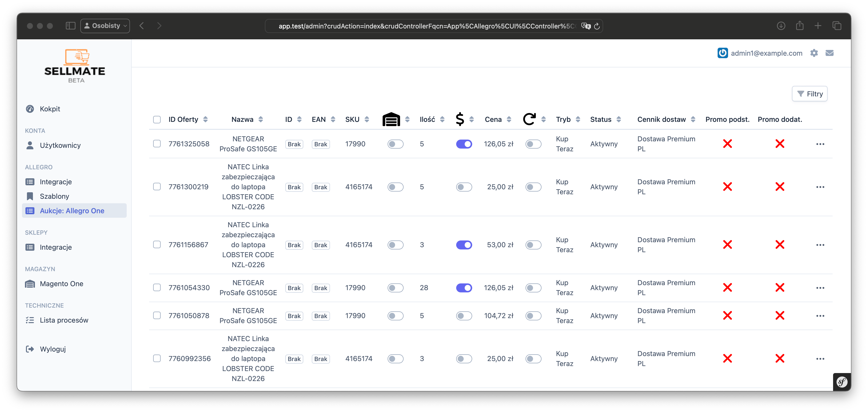Reload page with browser refresh icon
868x412 pixels.
click(x=597, y=26)
